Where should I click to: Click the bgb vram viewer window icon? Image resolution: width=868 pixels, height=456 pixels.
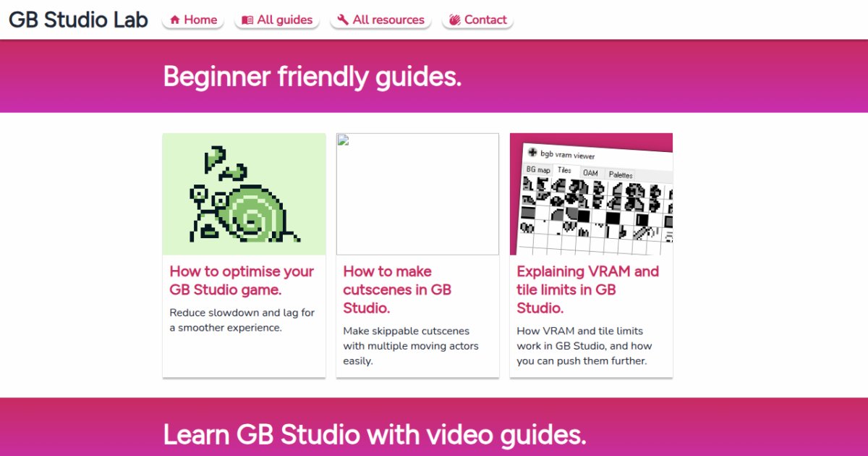(x=533, y=153)
